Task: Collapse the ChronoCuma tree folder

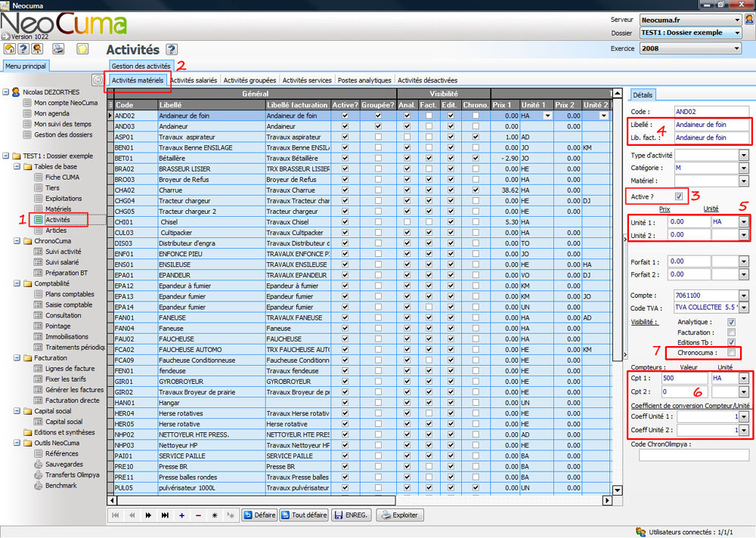Action: 17,241
